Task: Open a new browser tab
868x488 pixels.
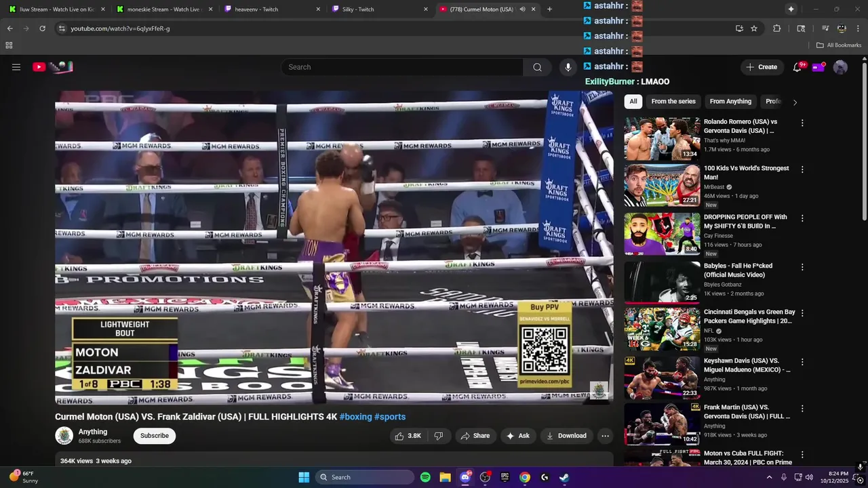Action: coord(549,9)
